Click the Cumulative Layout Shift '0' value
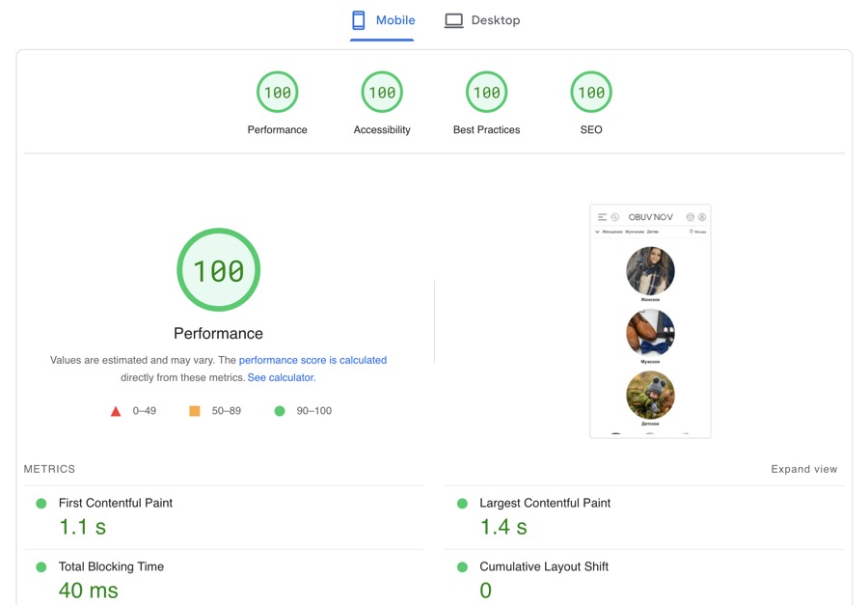Image resolution: width=868 pixels, height=605 pixels. [x=485, y=591]
